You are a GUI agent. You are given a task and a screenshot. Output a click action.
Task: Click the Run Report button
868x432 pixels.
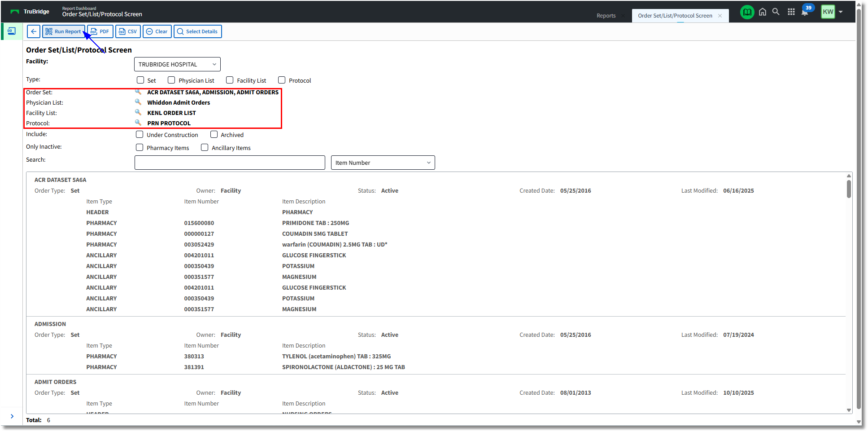64,31
